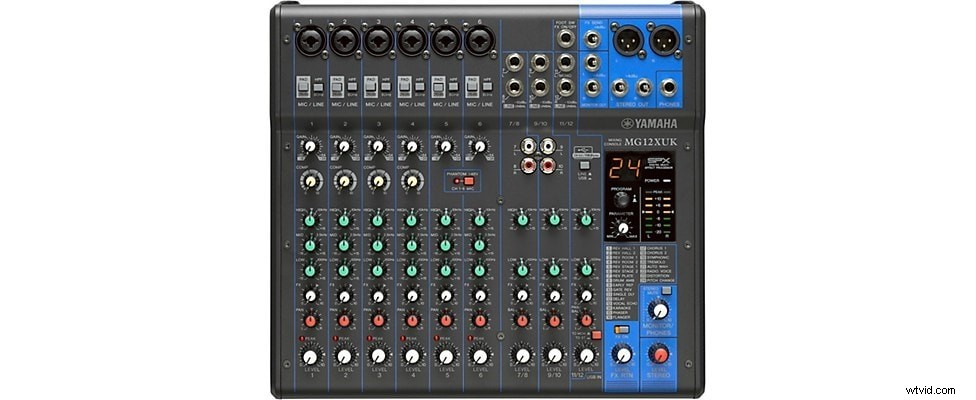Click the PHONES headphone jack

(670, 87)
